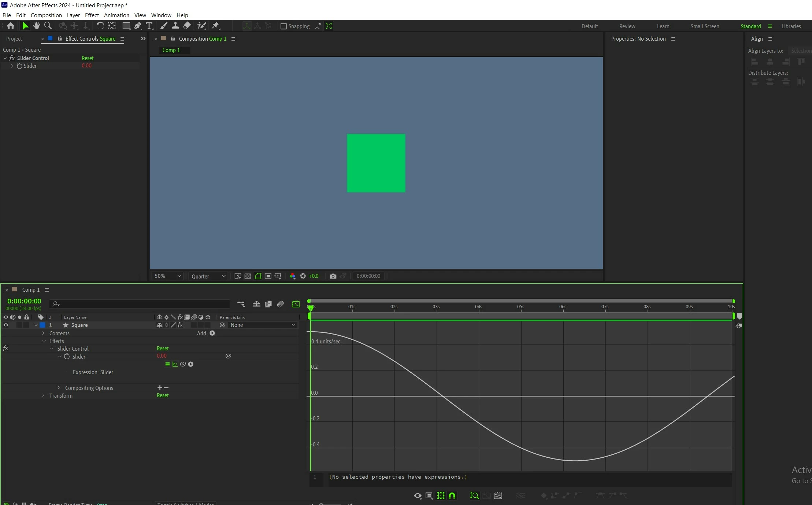Select the Rectangle shape tool
Viewport: 812px width, 505px height.
point(126,26)
